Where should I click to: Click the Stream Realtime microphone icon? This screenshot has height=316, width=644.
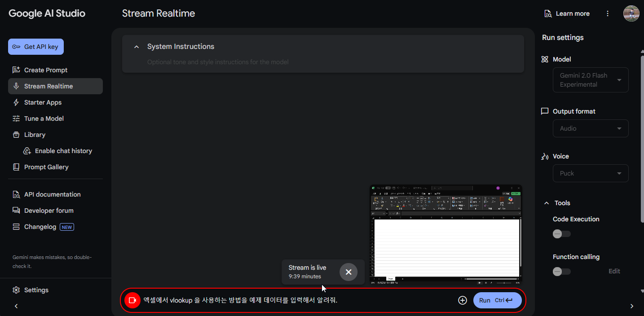click(16, 86)
